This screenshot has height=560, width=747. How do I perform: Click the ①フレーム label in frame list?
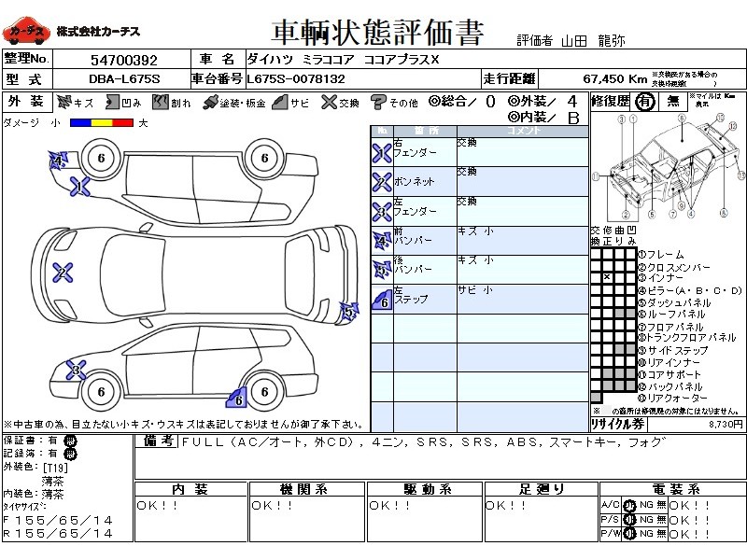click(661, 255)
